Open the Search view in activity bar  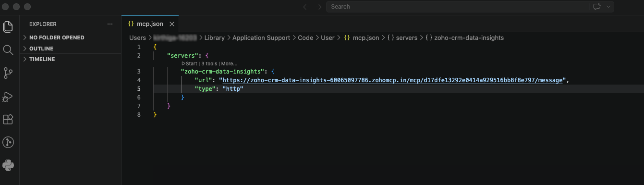pyautogui.click(x=8, y=50)
